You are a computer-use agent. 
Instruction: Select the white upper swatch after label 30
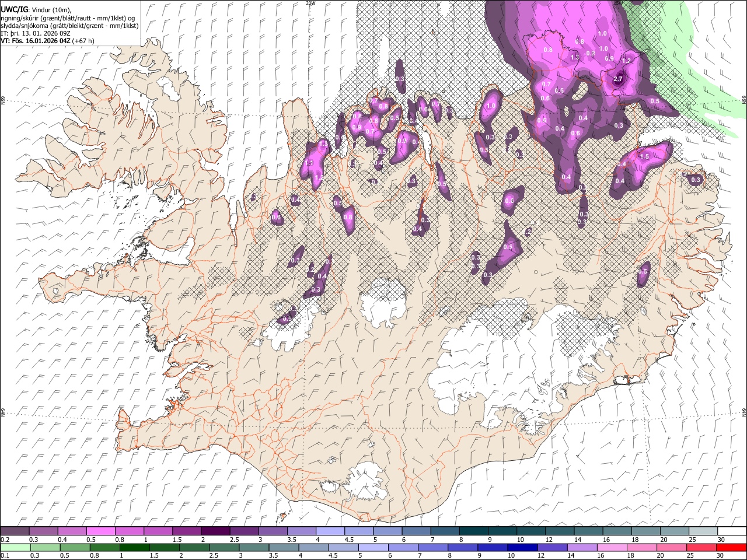point(731,531)
